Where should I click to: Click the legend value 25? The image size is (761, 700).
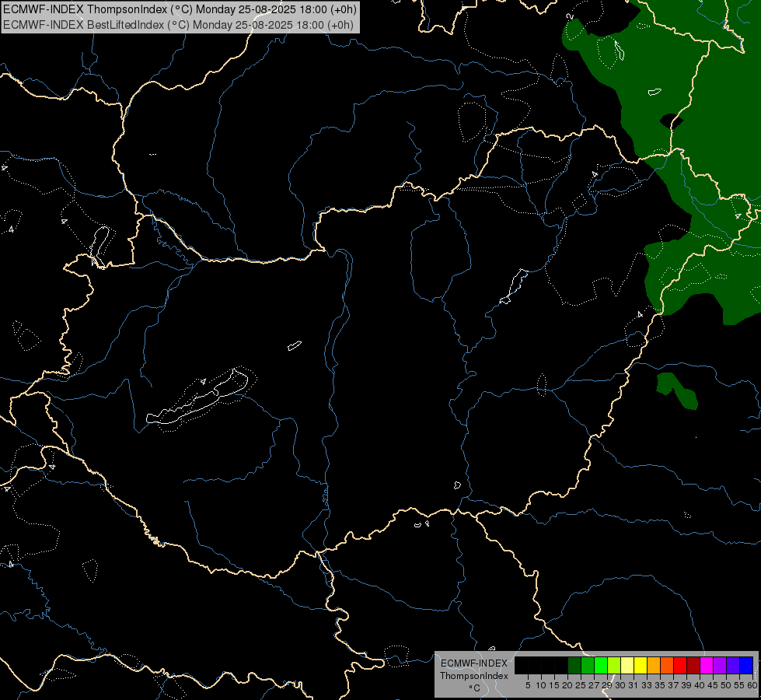coord(581,685)
